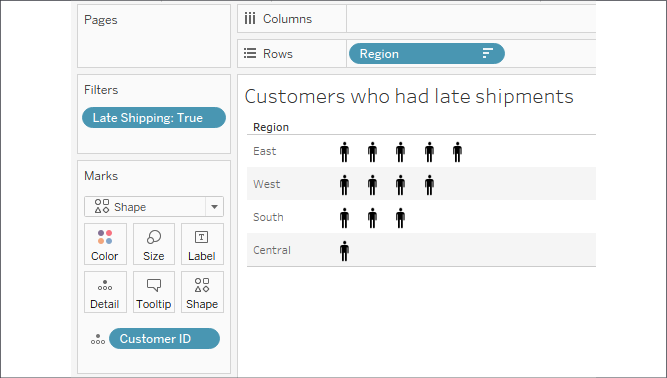Open the Size marks card
The height and width of the screenshot is (378, 667).
tap(154, 244)
